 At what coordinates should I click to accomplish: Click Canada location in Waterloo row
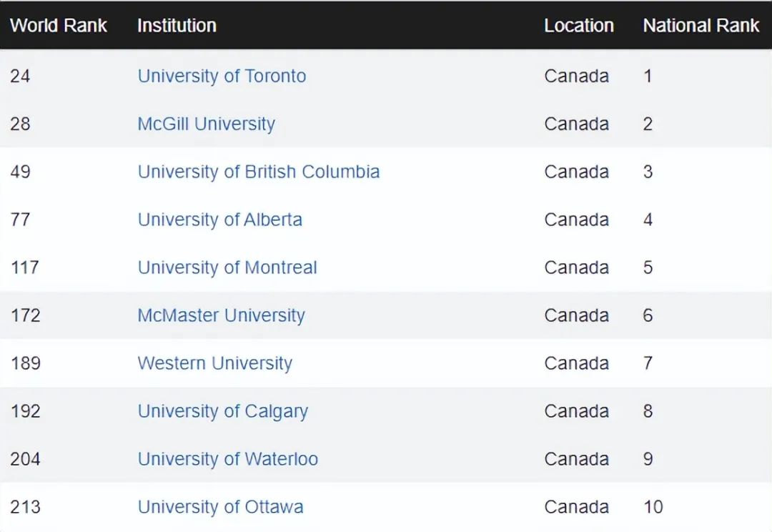coord(576,459)
